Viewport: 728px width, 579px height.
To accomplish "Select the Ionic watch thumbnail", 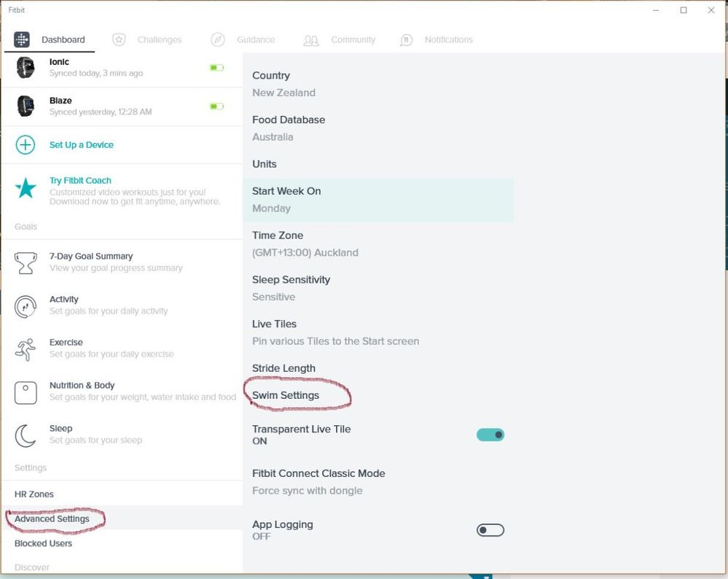I will [x=26, y=68].
